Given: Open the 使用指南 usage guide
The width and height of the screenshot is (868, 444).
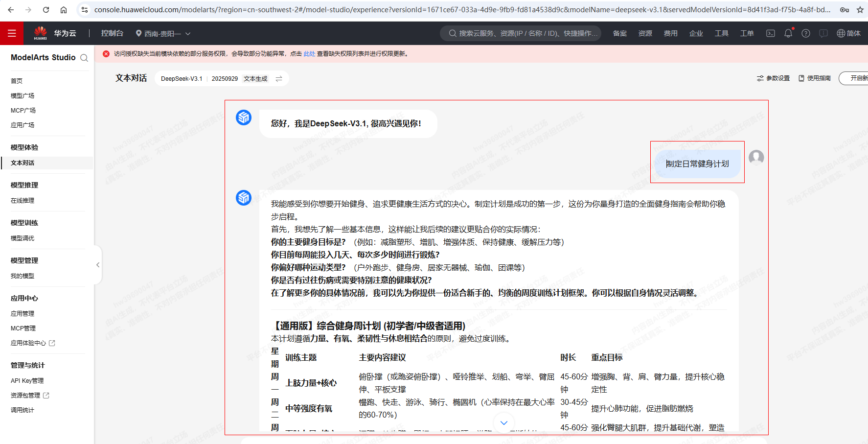Looking at the screenshot, I should tap(815, 78).
